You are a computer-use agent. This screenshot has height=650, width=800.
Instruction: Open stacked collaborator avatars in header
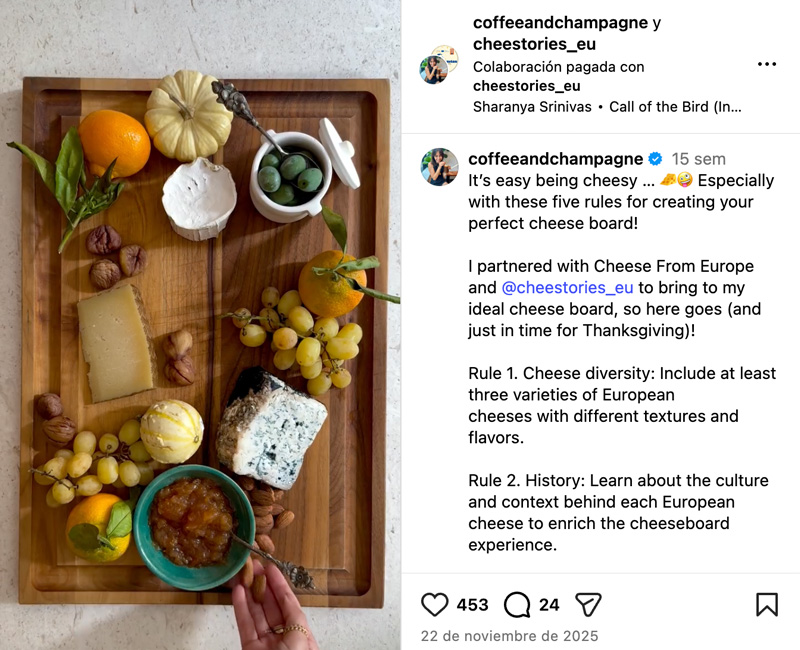pos(439,64)
